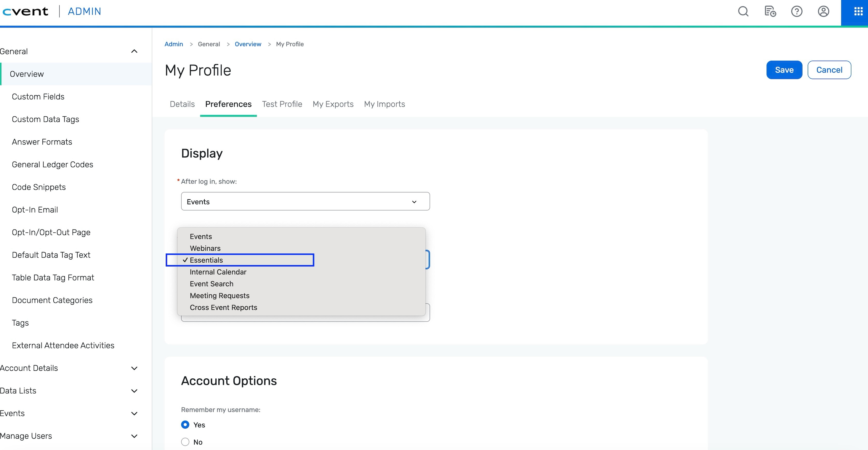Expand the Manage Users section
The width and height of the screenshot is (868, 450).
(x=134, y=436)
